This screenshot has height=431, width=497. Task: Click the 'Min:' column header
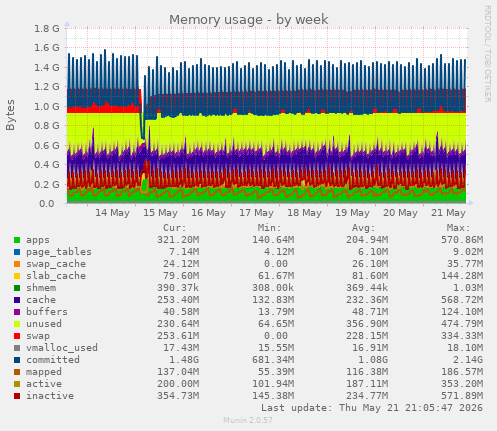pos(269,228)
